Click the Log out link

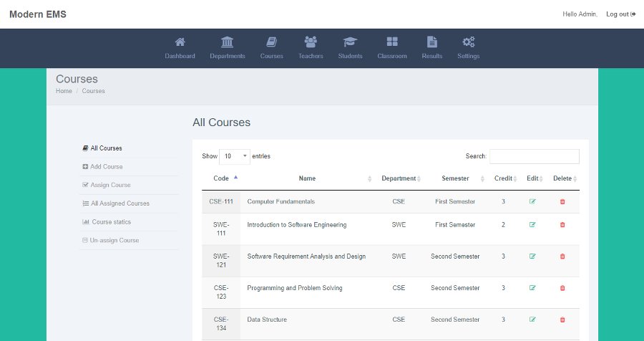[620, 14]
